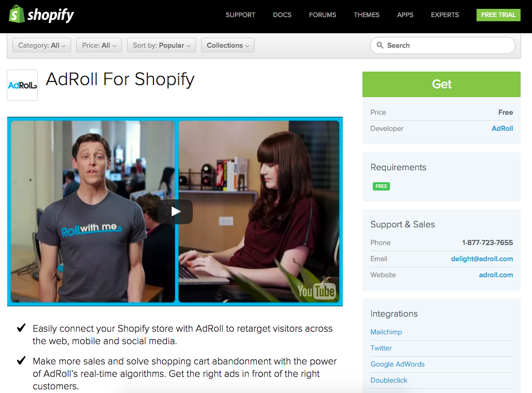The width and height of the screenshot is (532, 393).
Task: Expand the Collections dropdown
Action: (x=228, y=45)
